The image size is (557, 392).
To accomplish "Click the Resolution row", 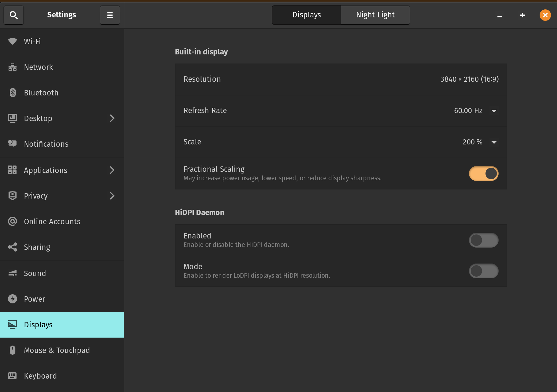I will click(x=341, y=79).
